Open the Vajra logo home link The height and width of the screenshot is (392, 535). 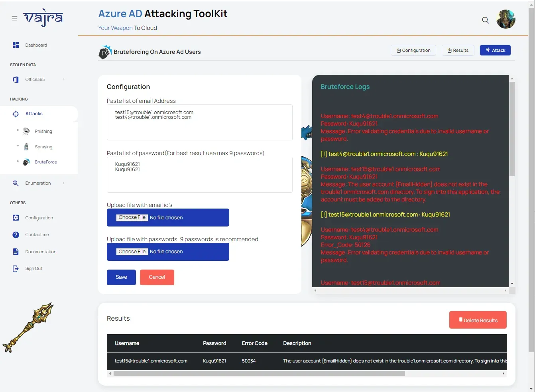point(43,18)
